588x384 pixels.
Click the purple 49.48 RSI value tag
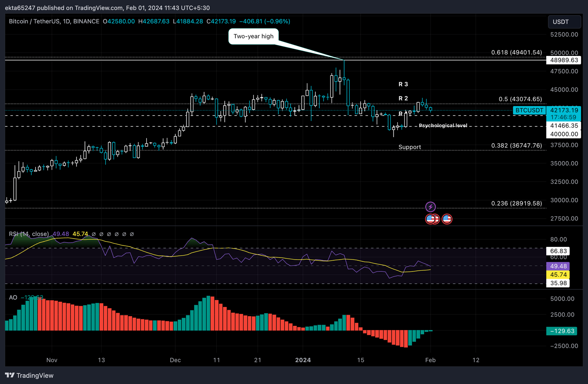coord(559,266)
